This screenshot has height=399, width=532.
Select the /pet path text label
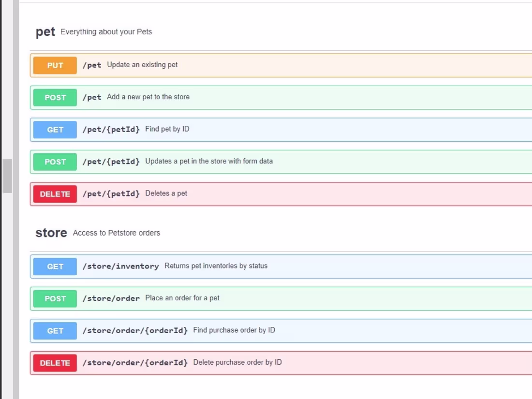(x=92, y=65)
